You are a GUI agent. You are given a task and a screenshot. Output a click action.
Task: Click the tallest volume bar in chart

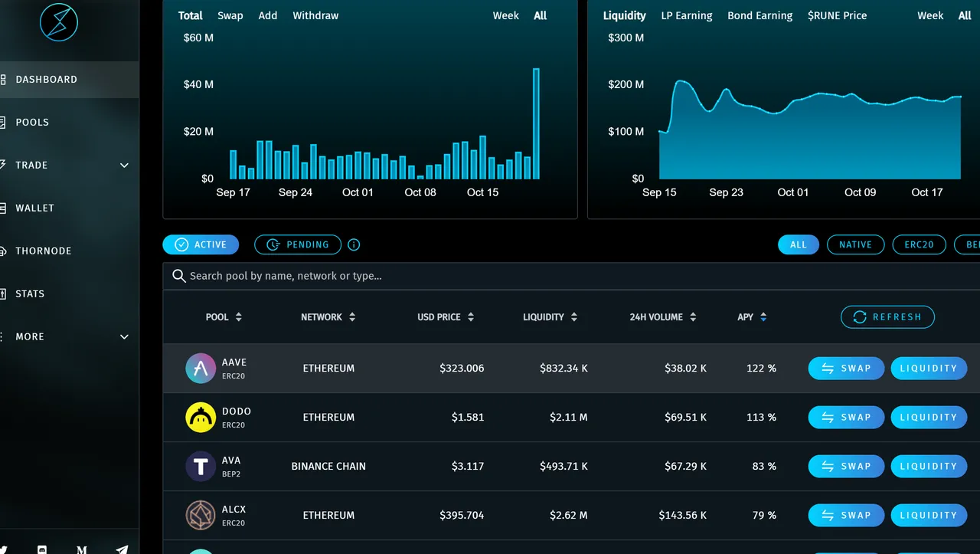[x=536, y=123]
